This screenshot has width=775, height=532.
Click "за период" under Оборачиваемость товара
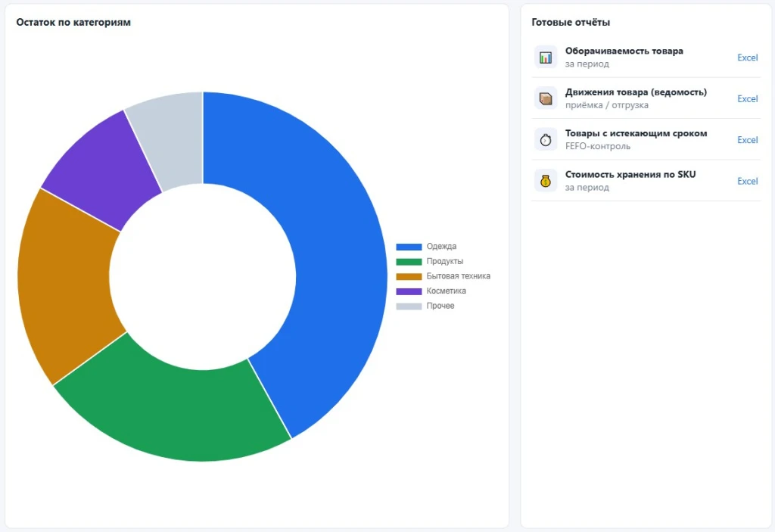587,64
